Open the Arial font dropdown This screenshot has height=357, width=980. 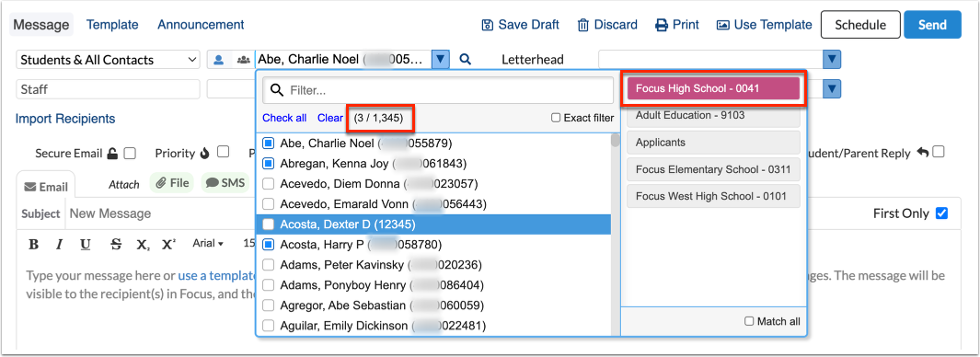pos(208,244)
